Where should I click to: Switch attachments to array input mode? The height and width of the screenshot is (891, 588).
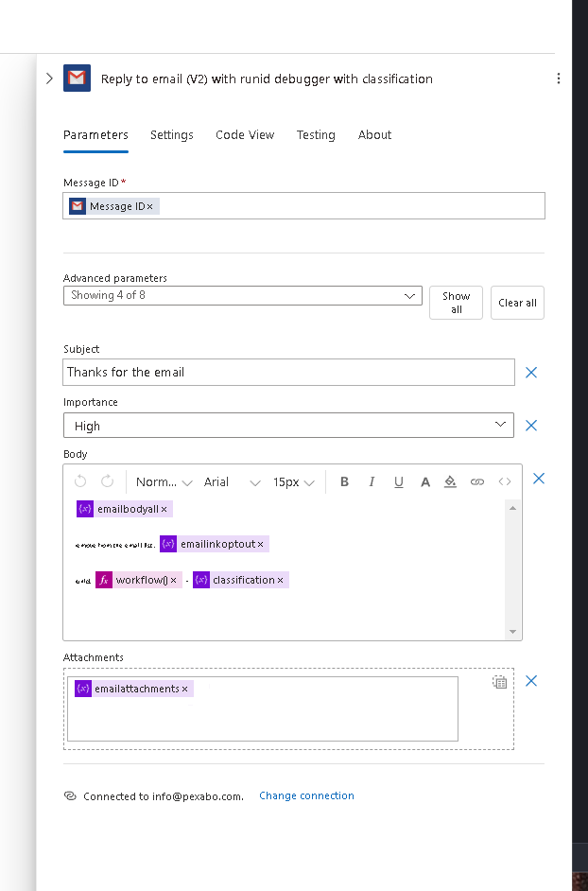click(499, 682)
